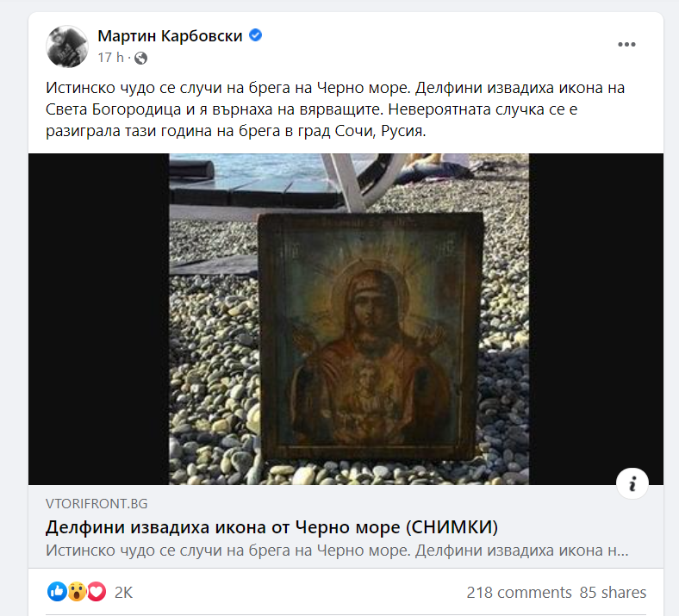Viewport: 679px width, 616px height.
Task: Click the blue verified badge icon
Action: click(256, 35)
